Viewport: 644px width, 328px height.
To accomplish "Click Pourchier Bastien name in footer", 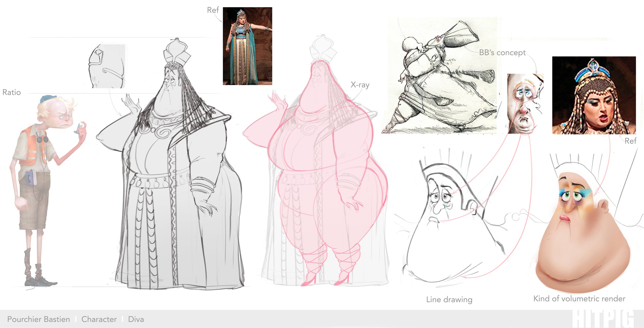I will tap(39, 319).
